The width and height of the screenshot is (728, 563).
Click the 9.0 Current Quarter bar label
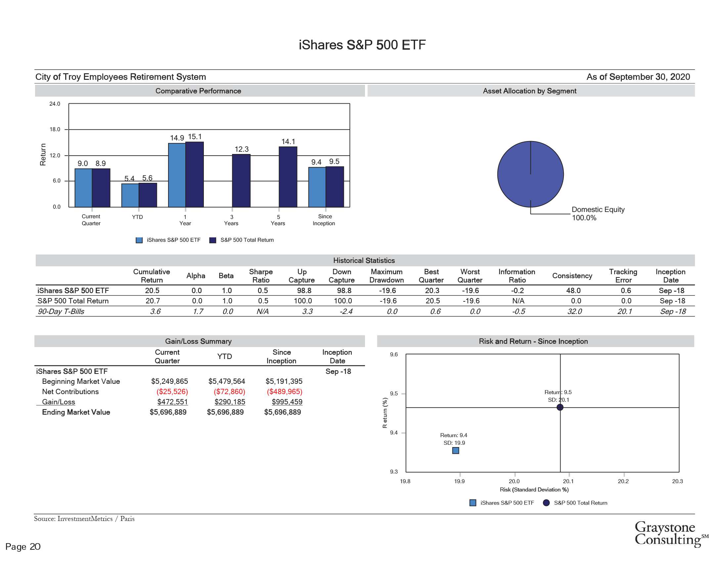pyautogui.click(x=83, y=163)
